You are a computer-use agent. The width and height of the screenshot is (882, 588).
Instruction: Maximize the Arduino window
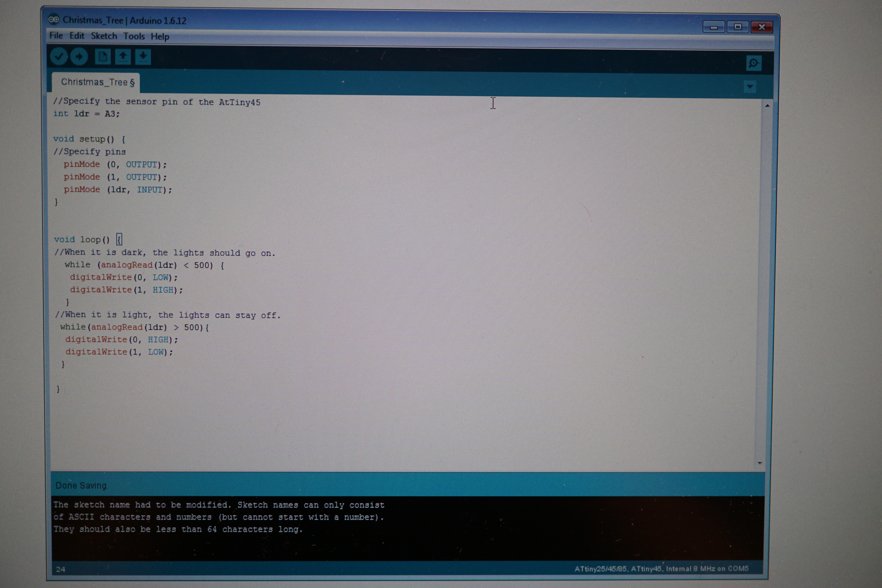tap(738, 27)
